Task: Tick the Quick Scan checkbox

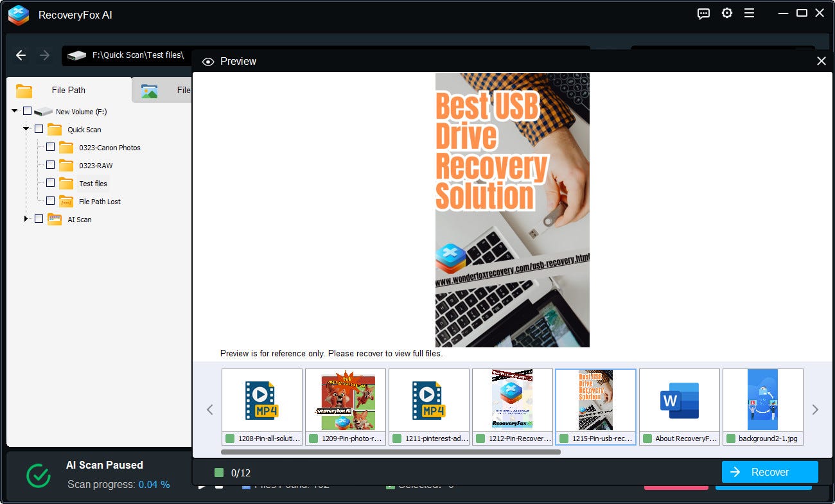Action: click(x=39, y=129)
